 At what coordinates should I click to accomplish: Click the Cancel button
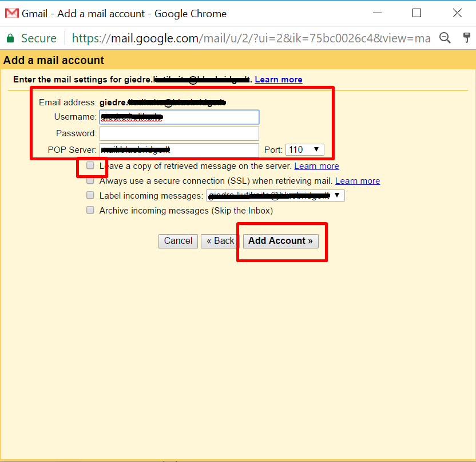click(178, 241)
